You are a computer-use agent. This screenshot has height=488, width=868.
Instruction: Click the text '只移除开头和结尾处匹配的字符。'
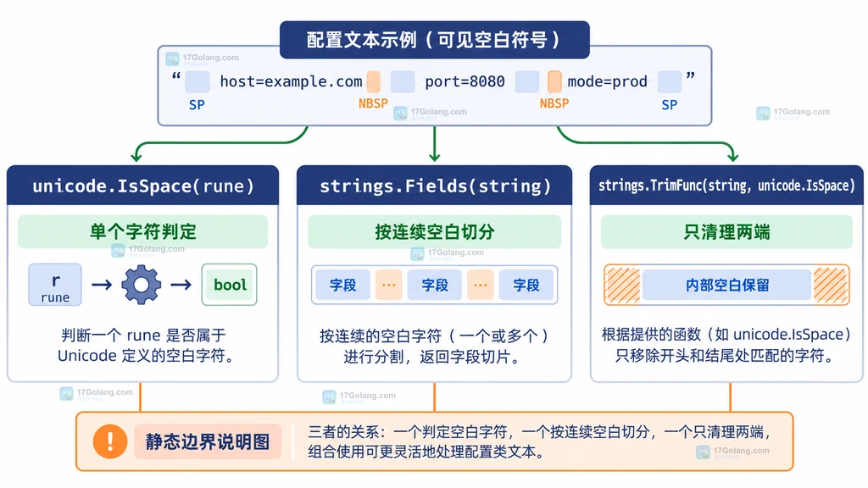(726, 355)
